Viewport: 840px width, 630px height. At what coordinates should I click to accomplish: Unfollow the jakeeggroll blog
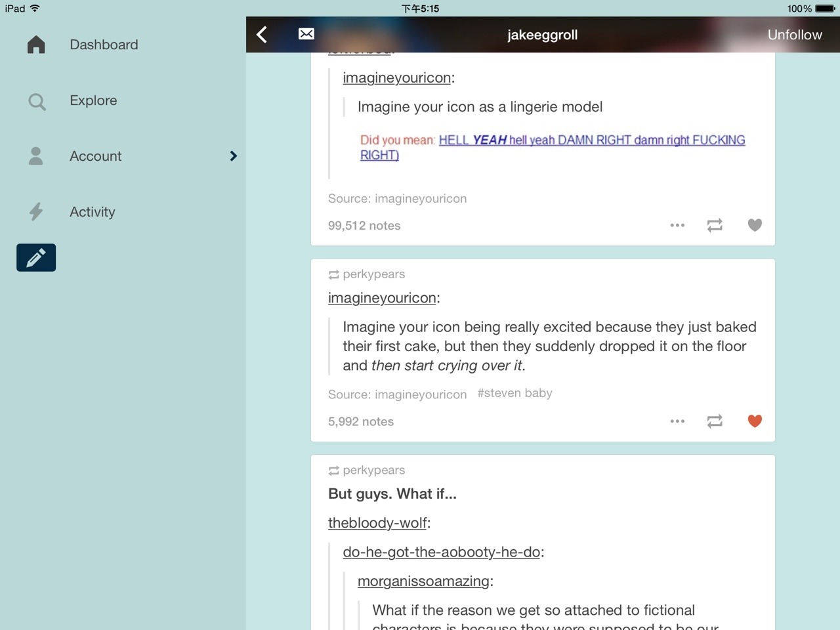tap(794, 35)
